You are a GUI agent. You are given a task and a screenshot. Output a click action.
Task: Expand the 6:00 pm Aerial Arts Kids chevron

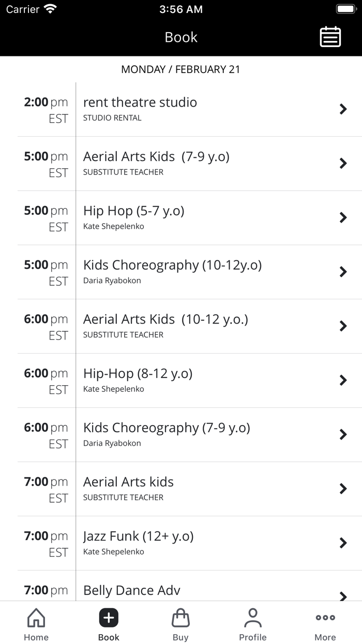(343, 326)
